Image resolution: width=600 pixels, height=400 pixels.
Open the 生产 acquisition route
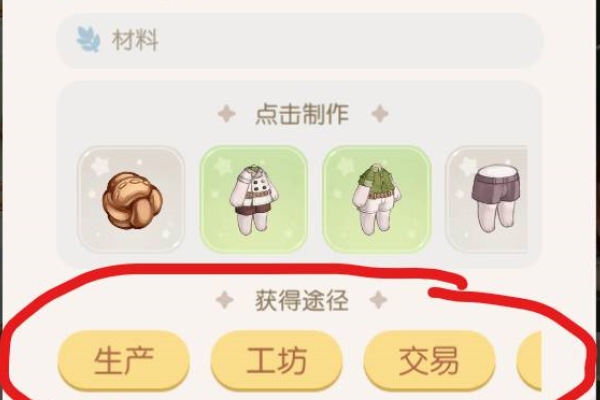124,361
